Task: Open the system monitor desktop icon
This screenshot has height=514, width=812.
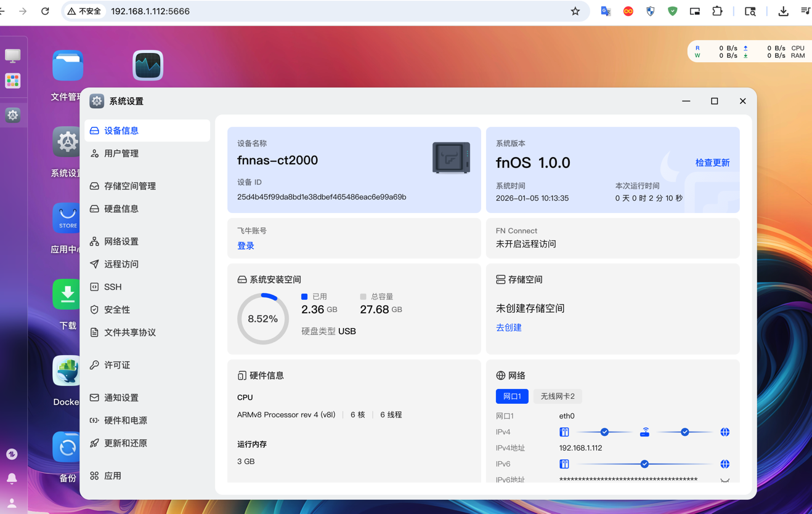Action: coord(148,66)
